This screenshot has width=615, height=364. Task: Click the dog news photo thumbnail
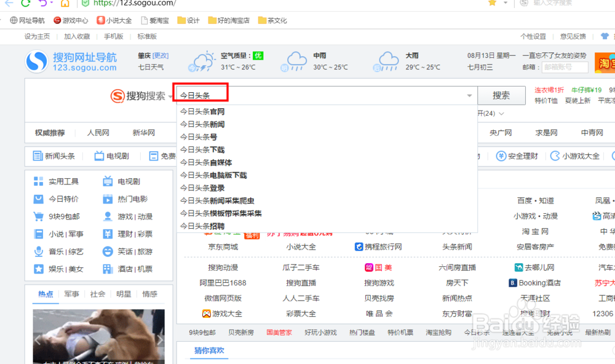tap(98, 336)
